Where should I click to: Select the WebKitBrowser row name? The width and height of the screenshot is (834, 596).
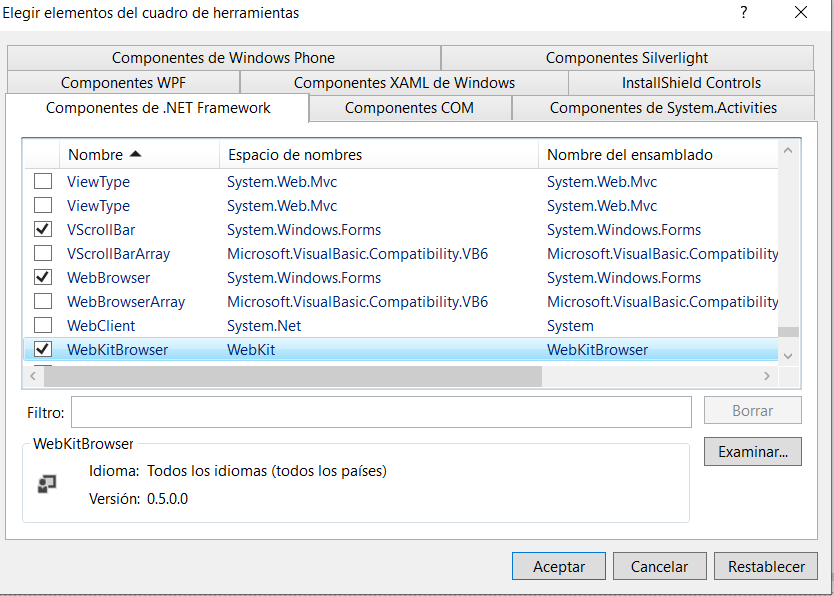coord(118,349)
